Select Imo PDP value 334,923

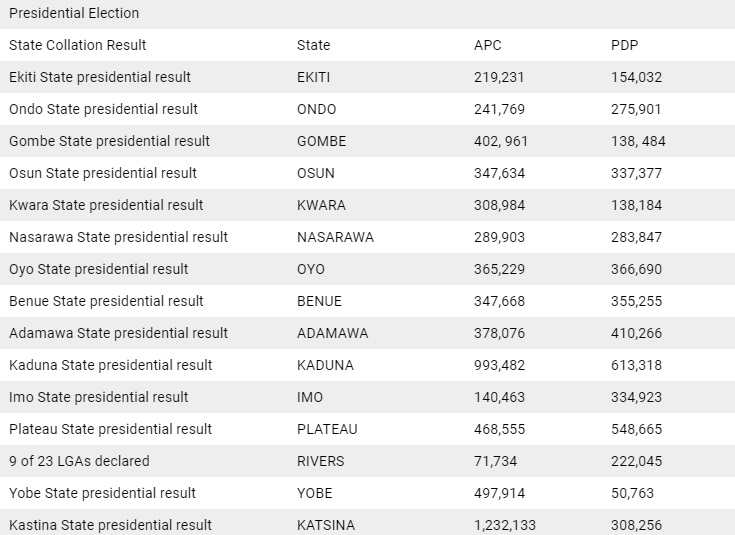click(636, 397)
